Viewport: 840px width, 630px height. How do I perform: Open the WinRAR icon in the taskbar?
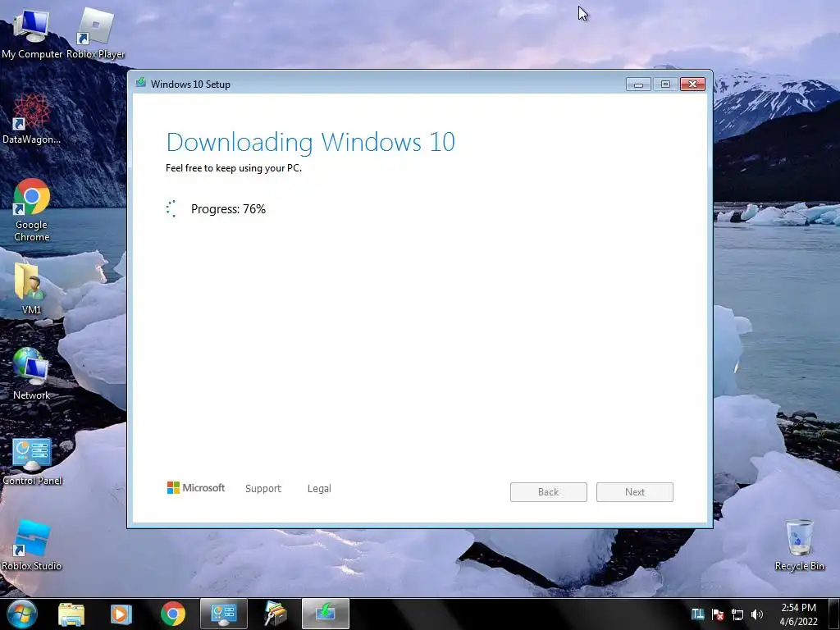[275, 614]
